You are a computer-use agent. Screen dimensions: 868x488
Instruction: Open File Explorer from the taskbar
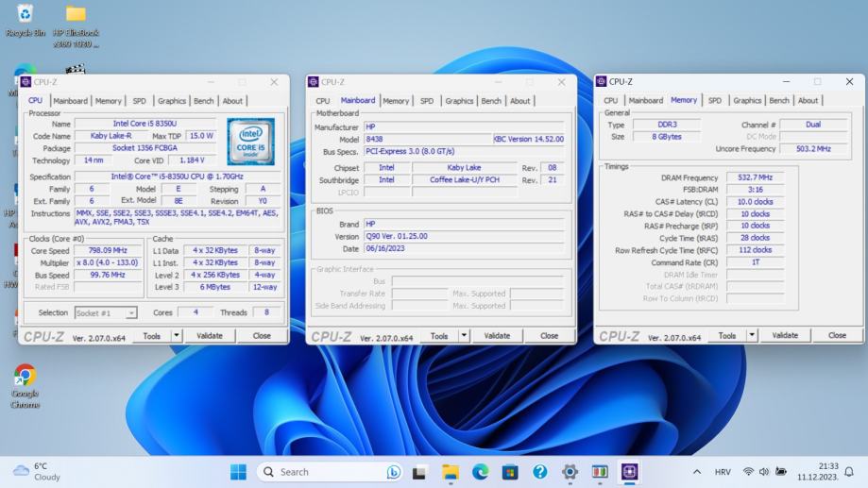click(x=450, y=471)
